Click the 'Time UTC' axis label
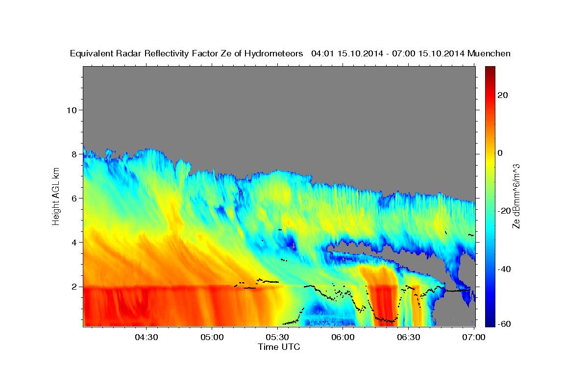This screenshot has width=588, height=392. pos(279,347)
